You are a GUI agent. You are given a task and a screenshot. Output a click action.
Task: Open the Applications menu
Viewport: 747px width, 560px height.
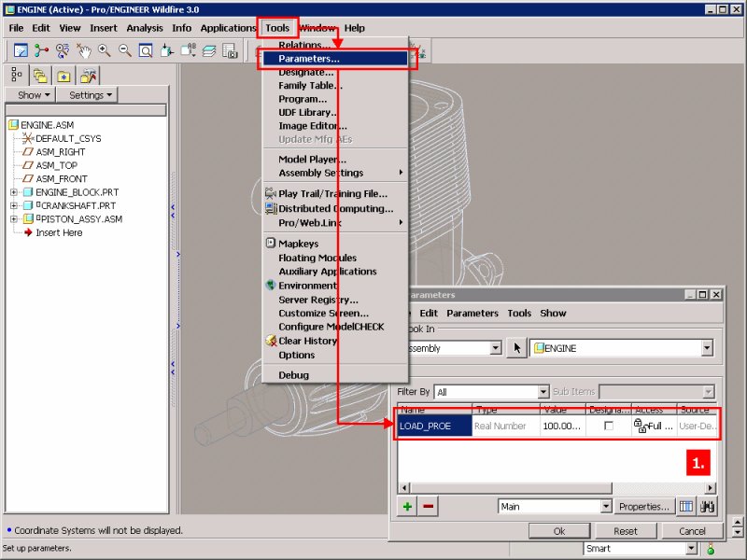(x=228, y=28)
